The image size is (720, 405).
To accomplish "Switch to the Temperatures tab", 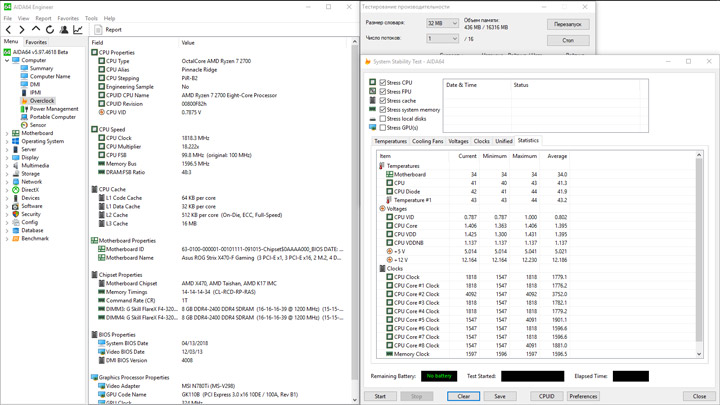I will (390, 141).
